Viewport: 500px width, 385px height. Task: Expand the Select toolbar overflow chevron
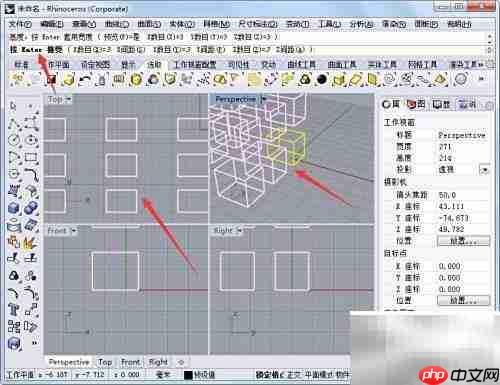(481, 79)
